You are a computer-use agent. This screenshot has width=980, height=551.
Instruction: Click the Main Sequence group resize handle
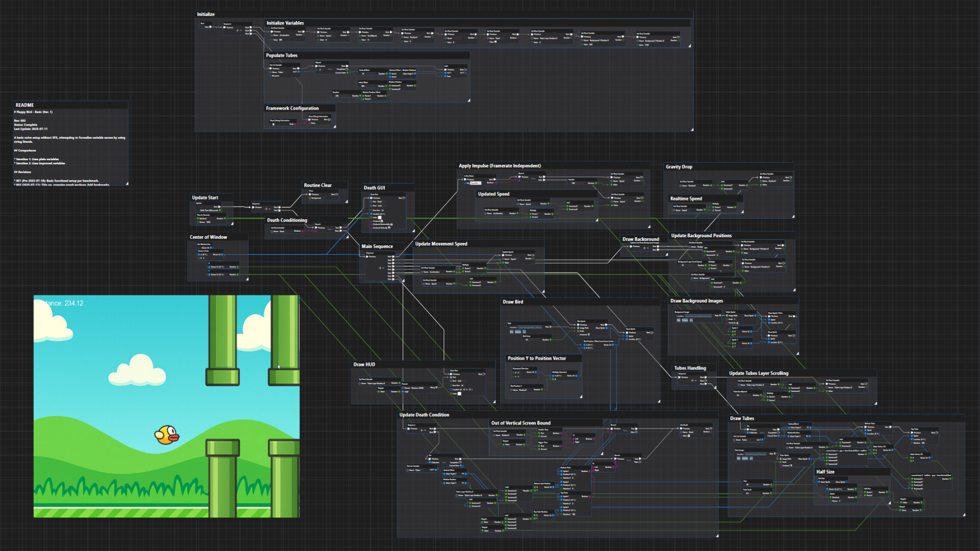click(403, 280)
